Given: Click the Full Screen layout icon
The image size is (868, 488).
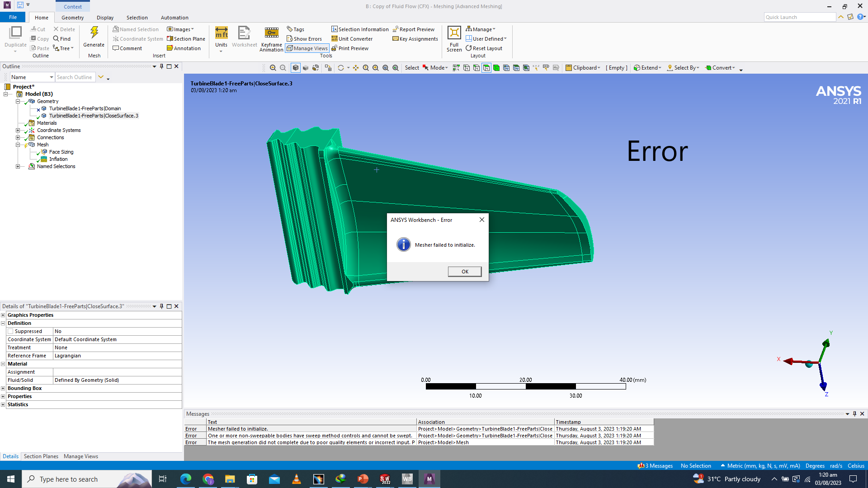Looking at the screenshot, I should click(454, 33).
